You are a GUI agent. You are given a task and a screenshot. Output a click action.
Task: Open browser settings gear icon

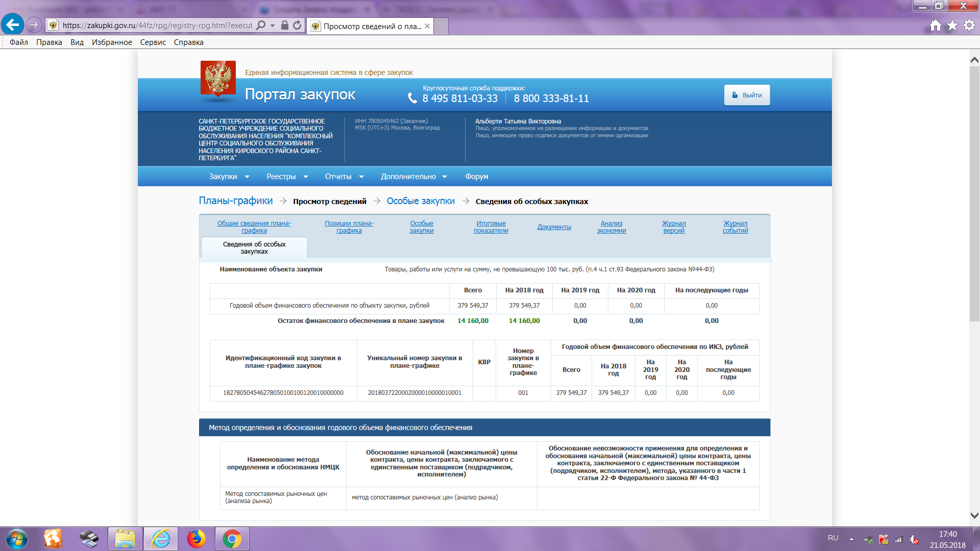click(x=969, y=26)
